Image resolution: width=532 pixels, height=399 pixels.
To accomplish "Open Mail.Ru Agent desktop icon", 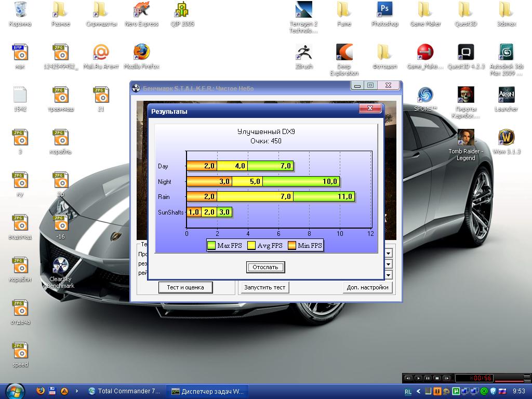I will click(x=101, y=53).
